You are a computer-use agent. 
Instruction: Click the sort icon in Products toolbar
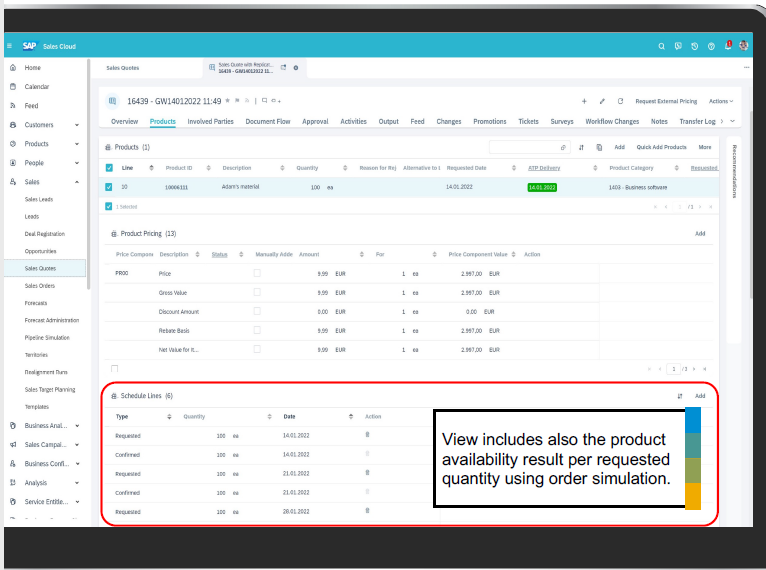click(581, 147)
